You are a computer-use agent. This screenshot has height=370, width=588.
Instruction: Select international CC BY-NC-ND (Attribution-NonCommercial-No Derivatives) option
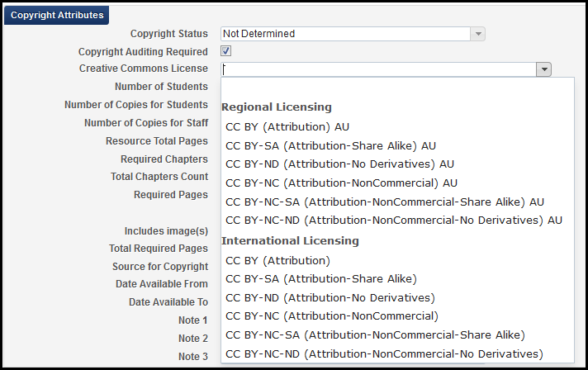397,353
